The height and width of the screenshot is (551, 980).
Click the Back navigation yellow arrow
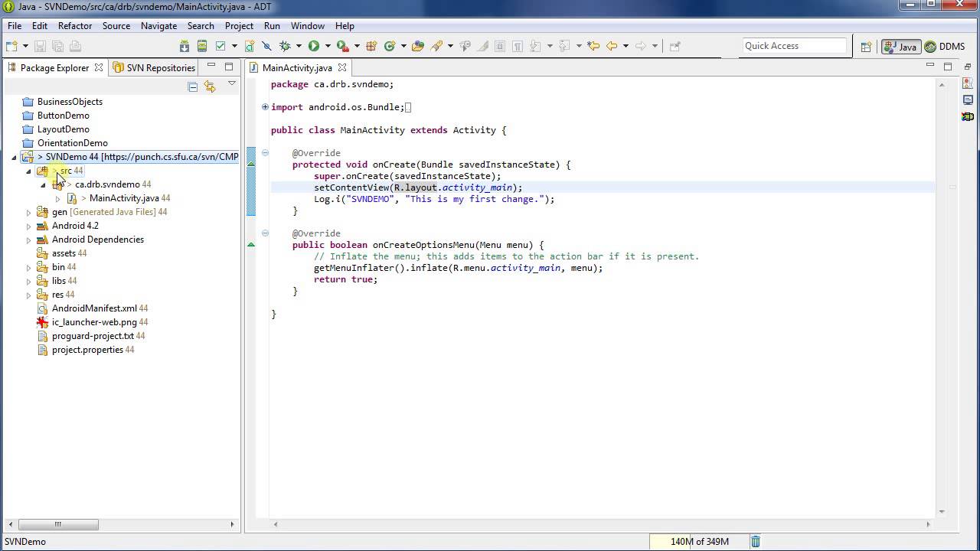(x=612, y=46)
